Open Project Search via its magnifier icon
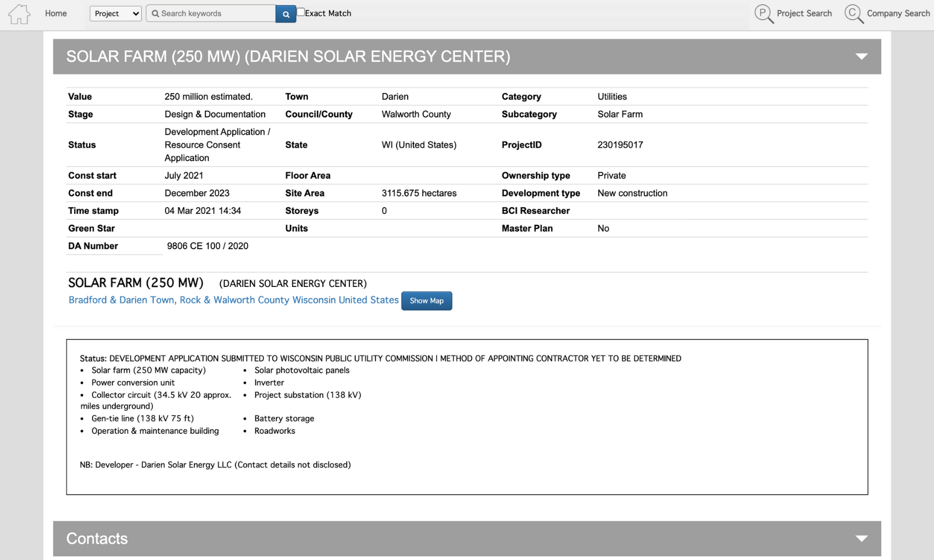934x560 pixels. 764,14
